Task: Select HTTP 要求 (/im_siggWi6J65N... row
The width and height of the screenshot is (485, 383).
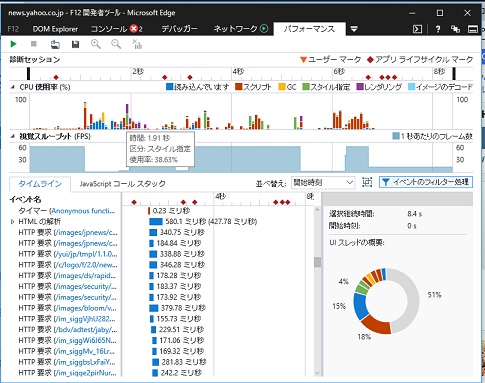Action: pyautogui.click(x=67, y=341)
